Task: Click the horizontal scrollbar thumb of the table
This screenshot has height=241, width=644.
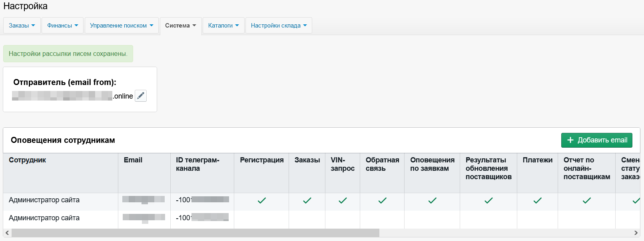Action: 195,233
